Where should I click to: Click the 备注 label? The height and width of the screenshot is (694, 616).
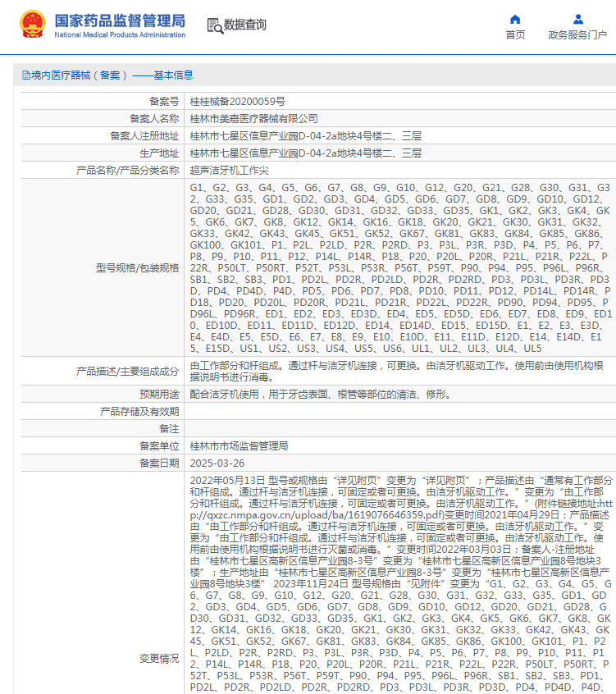pos(169,429)
